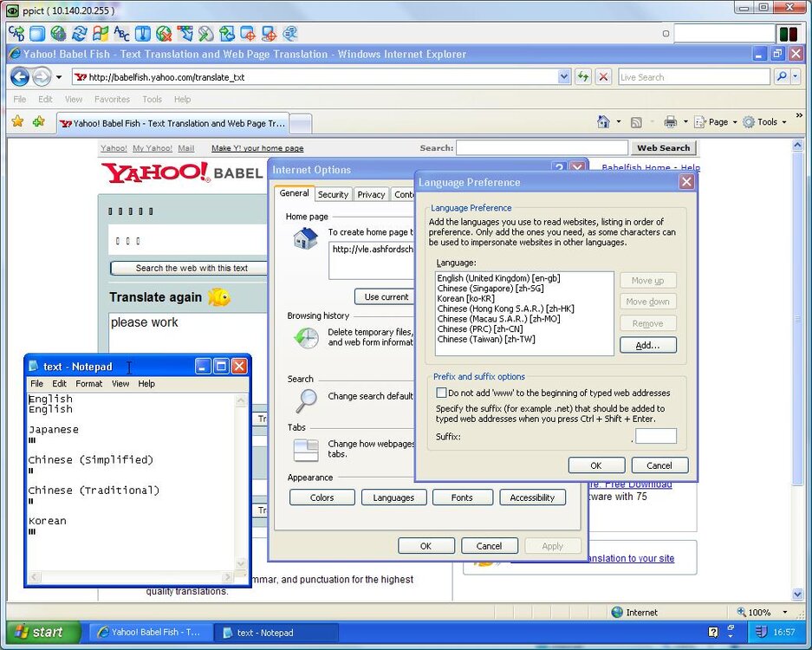Select Chinese (Taiwan) [zh-TW] in list
Screen dimensions: 812x650
coord(486,339)
